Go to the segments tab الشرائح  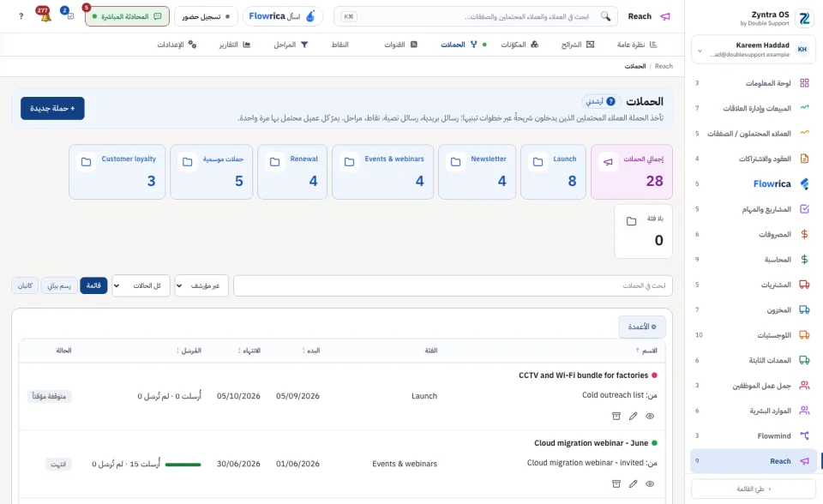(577, 45)
